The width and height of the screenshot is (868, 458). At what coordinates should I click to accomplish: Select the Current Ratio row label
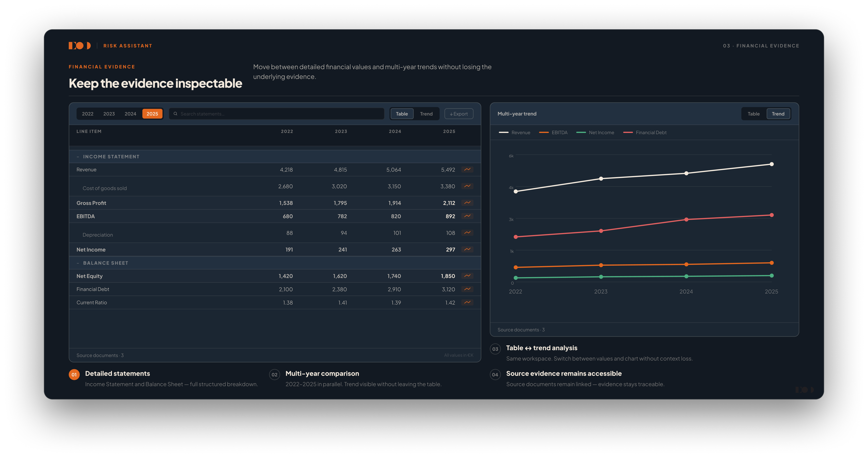pyautogui.click(x=92, y=303)
